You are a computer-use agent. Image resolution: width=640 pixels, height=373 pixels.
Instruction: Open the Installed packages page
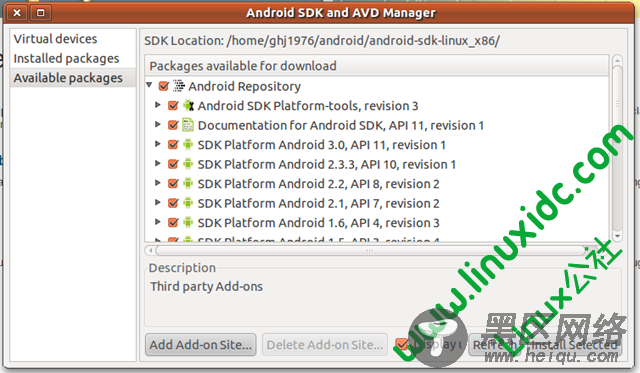click(x=67, y=58)
